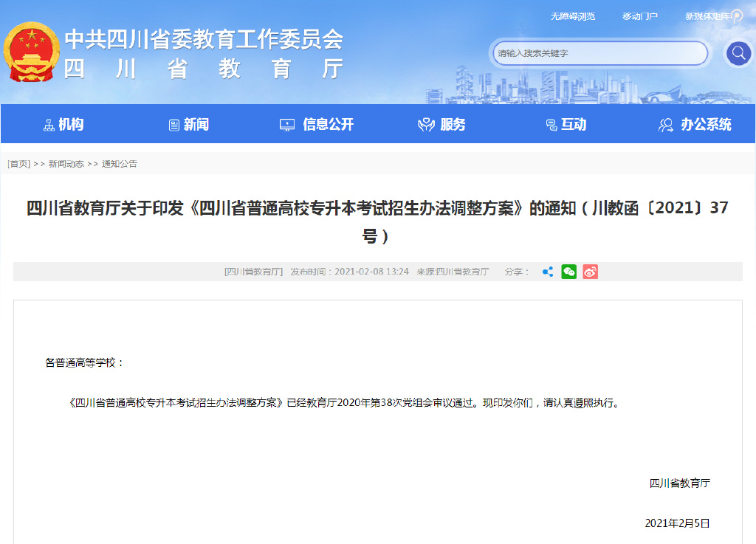Navigate to 首页 via breadcrumb
This screenshot has width=756, height=544.
17,163
